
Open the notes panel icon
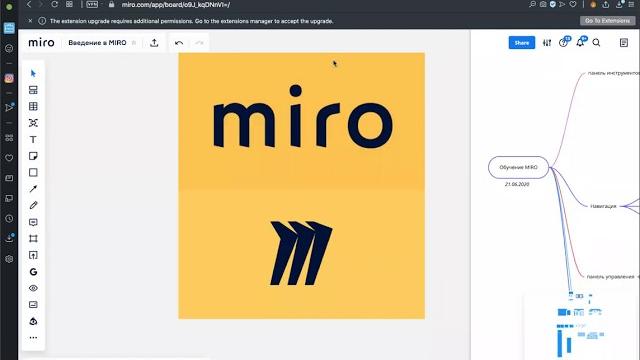pyautogui.click(x=624, y=42)
